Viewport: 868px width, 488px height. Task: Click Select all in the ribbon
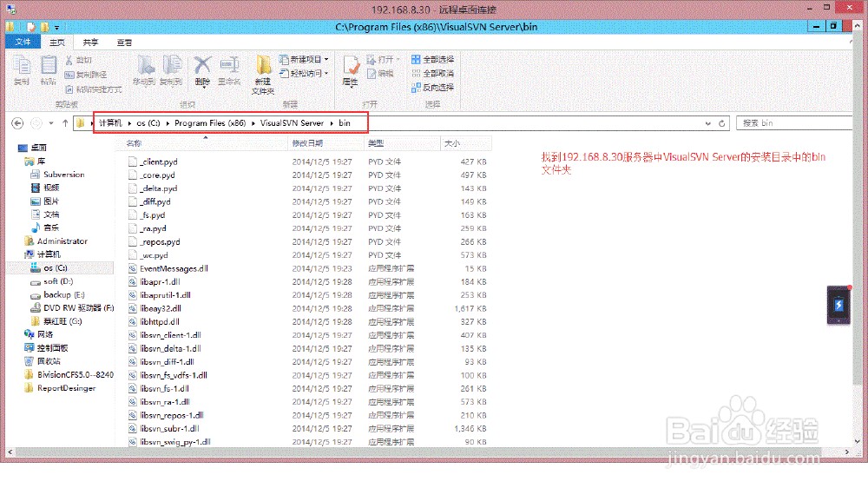pos(433,59)
